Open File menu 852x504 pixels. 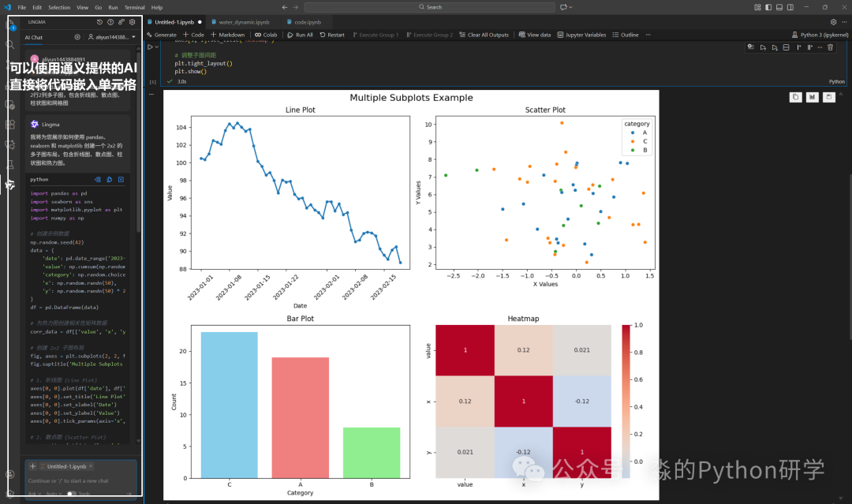(x=22, y=8)
